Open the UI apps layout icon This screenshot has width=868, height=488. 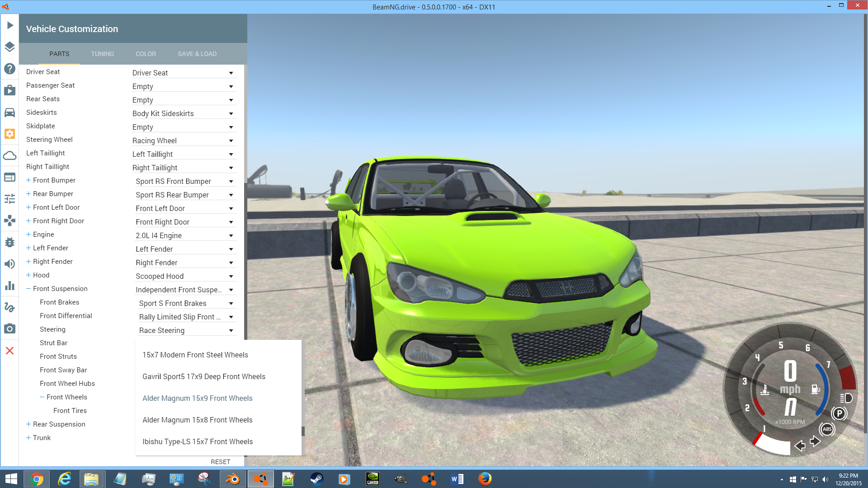10,177
